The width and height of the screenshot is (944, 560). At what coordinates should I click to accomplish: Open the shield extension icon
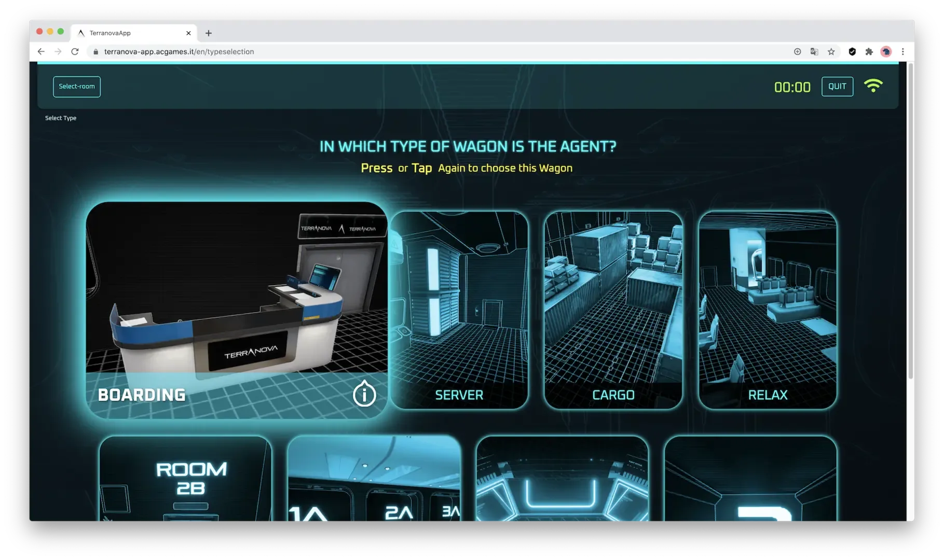(x=852, y=52)
